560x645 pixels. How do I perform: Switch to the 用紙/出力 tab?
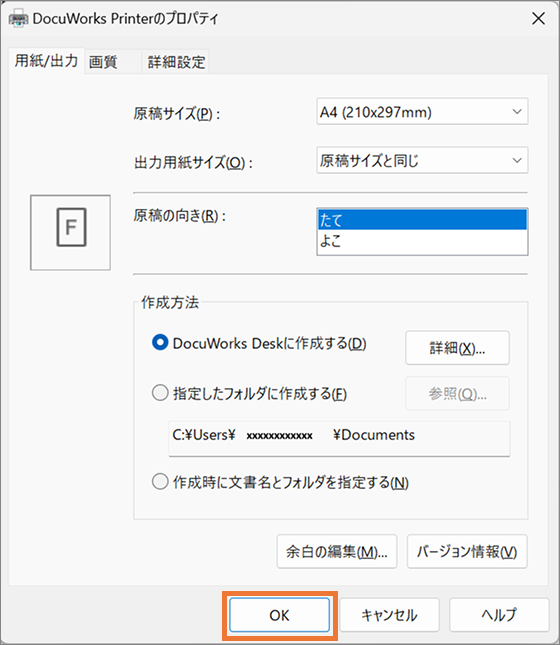click(46, 61)
